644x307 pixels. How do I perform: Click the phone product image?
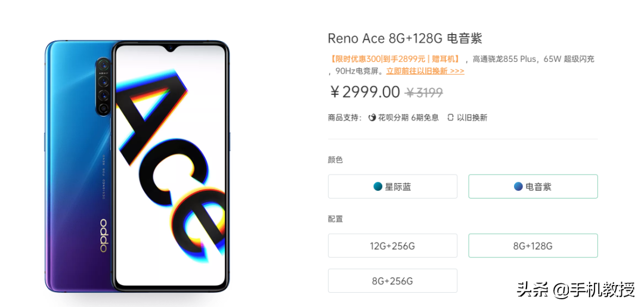click(x=137, y=165)
